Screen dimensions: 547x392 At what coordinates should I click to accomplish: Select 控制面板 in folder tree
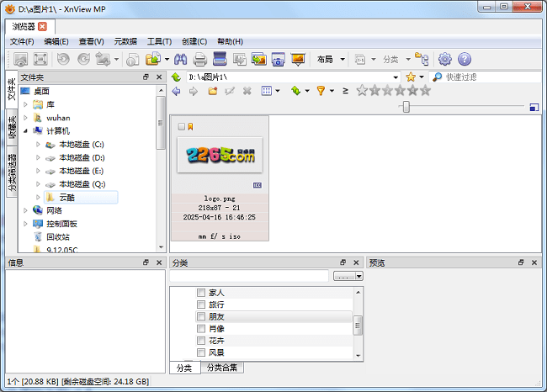[61, 224]
